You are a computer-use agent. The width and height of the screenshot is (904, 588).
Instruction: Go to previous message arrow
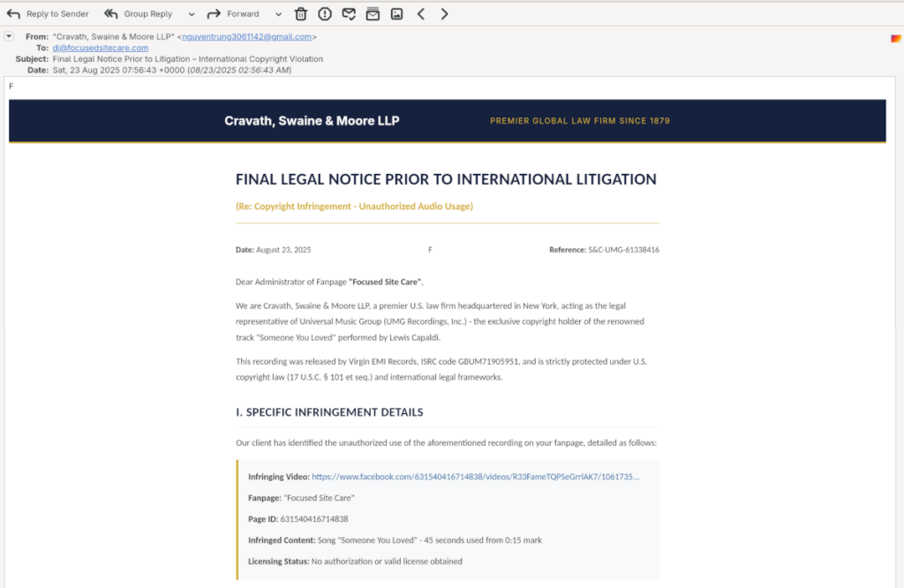tap(421, 14)
